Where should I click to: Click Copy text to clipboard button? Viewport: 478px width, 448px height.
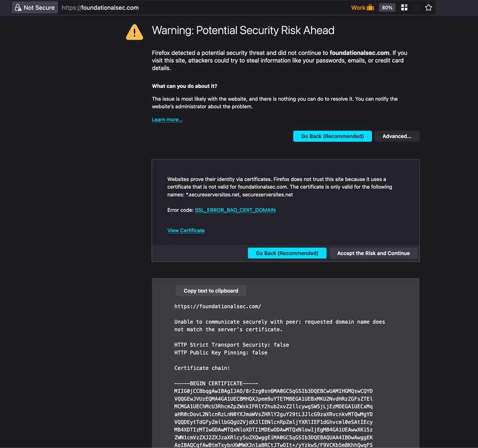(x=211, y=291)
